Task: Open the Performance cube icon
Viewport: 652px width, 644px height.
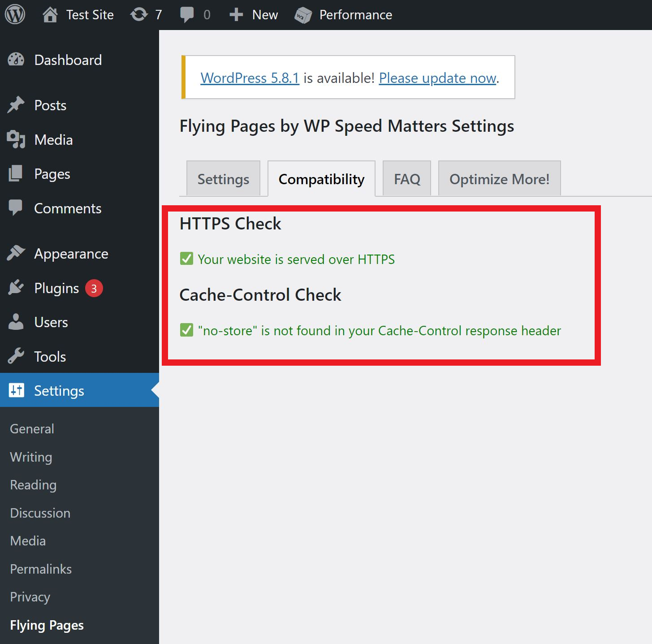Action: click(x=303, y=15)
